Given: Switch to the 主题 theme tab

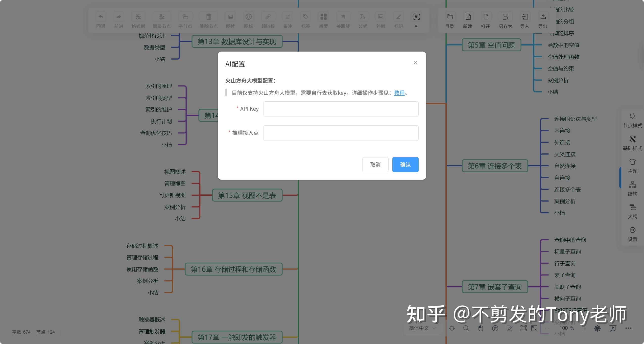Looking at the screenshot, I should [x=632, y=166].
